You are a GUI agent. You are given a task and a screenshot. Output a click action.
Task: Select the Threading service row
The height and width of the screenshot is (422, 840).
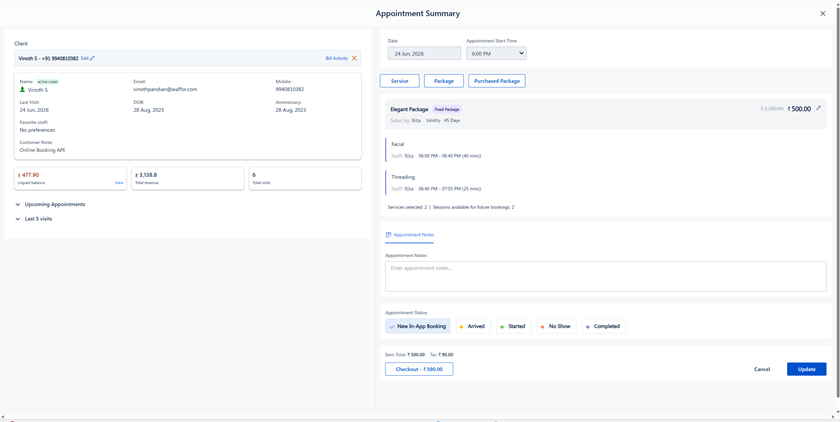pos(605,182)
